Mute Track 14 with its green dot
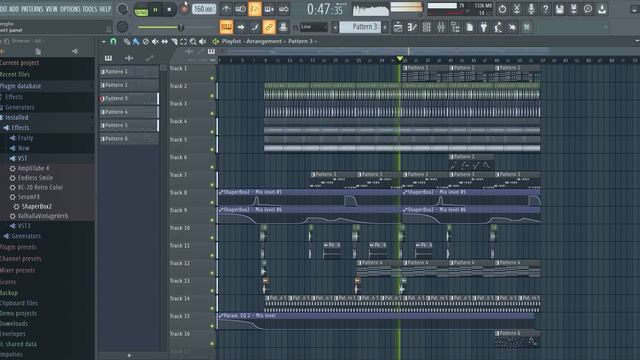640x360 pixels. [212, 309]
